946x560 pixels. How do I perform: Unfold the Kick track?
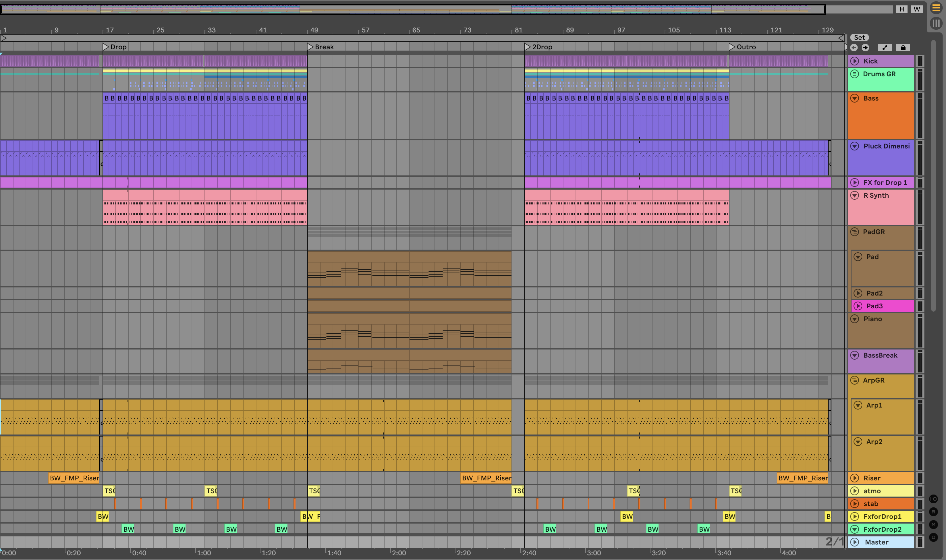click(855, 61)
